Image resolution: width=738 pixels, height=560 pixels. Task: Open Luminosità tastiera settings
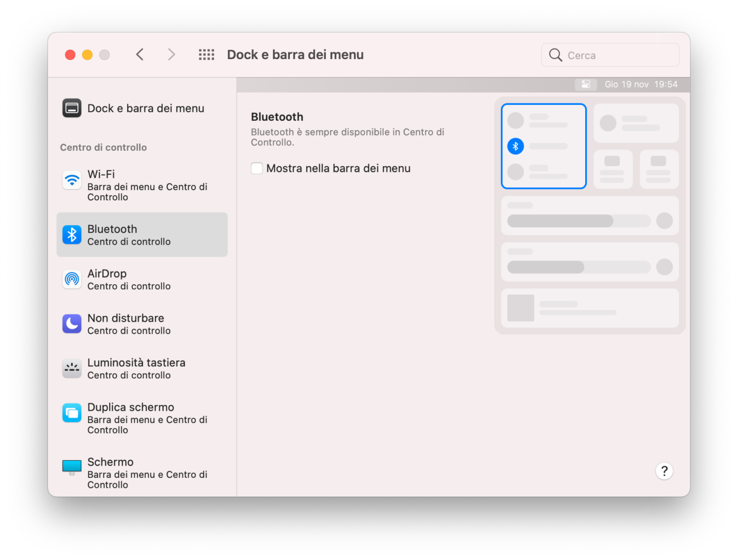[142, 369]
